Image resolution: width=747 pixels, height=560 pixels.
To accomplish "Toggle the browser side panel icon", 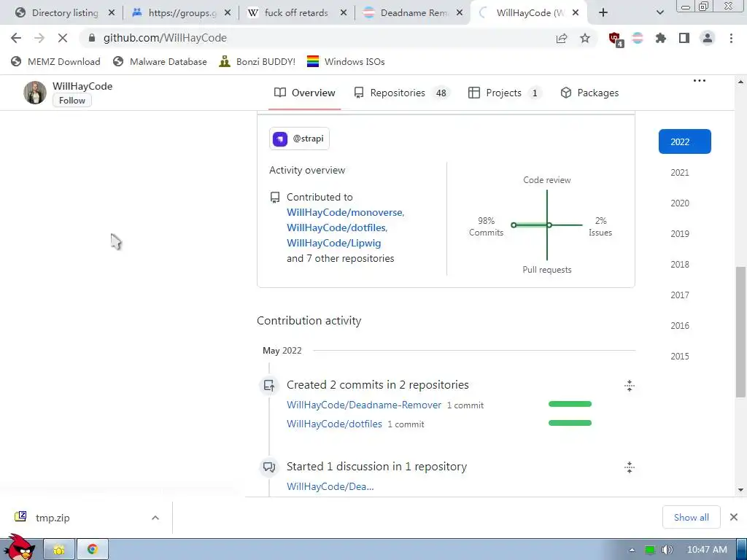I will [684, 38].
